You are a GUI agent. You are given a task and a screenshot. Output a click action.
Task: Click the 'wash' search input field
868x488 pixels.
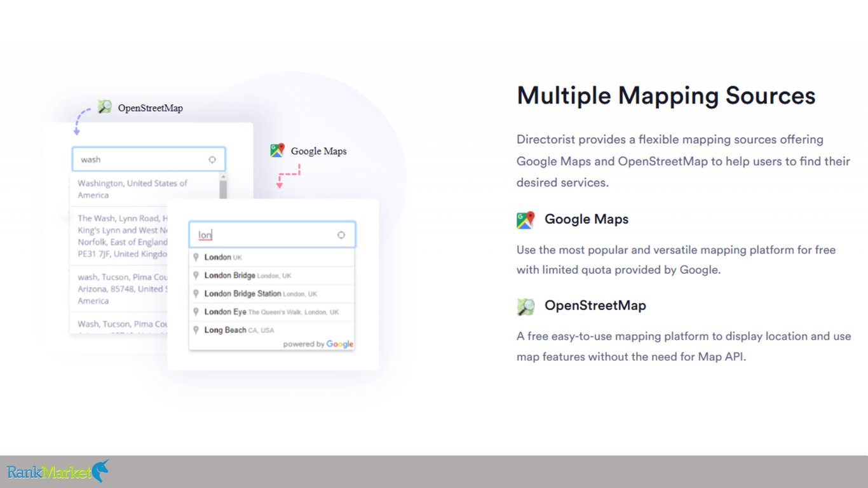pyautogui.click(x=149, y=159)
